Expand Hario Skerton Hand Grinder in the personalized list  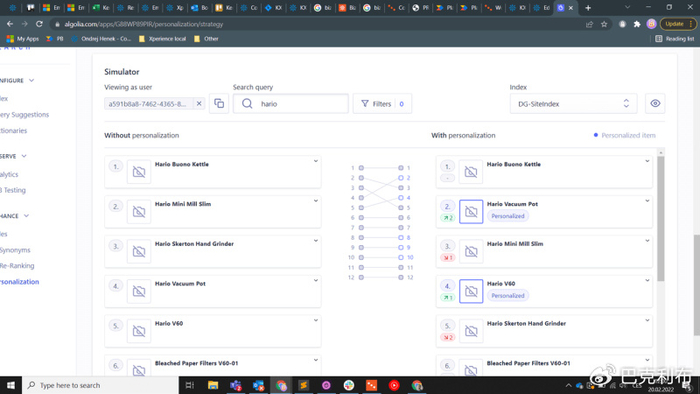647,320
